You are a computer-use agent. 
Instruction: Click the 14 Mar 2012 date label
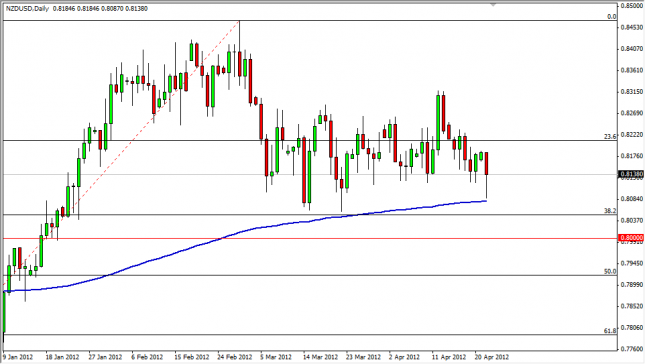(x=320, y=357)
